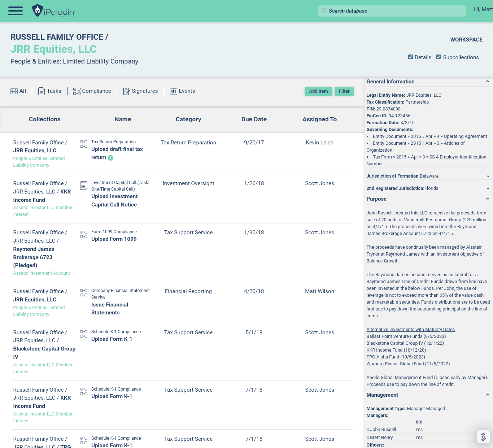Click Matt Wilson assignee cell

pos(319,291)
